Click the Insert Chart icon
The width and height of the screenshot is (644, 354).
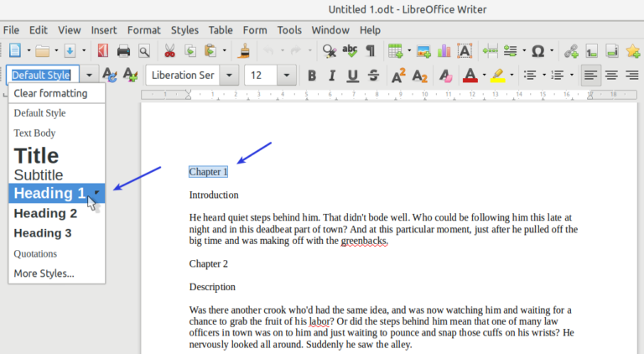pos(444,51)
